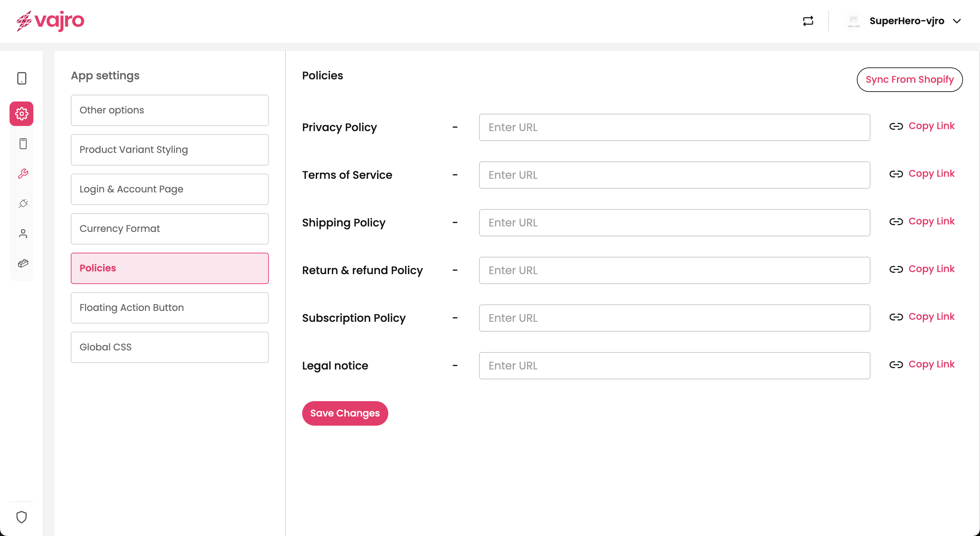
Task: Click the Vajro logo
Action: pos(50,21)
